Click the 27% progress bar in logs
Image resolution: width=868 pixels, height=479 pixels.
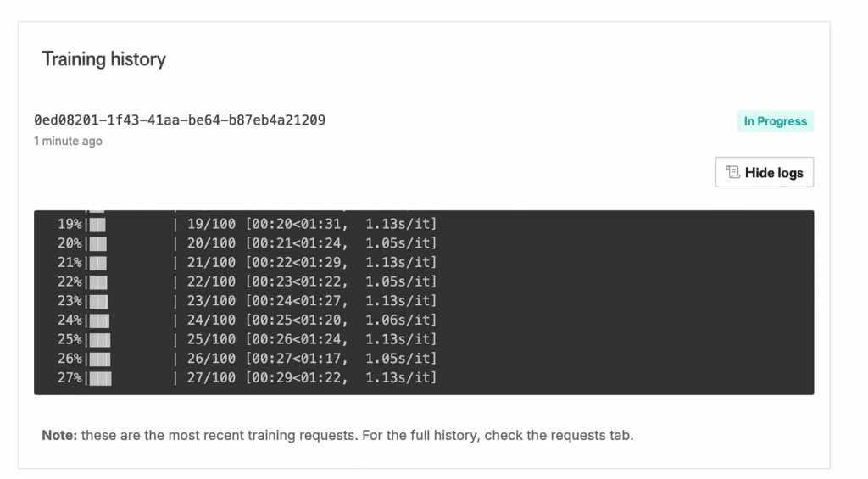click(131, 378)
